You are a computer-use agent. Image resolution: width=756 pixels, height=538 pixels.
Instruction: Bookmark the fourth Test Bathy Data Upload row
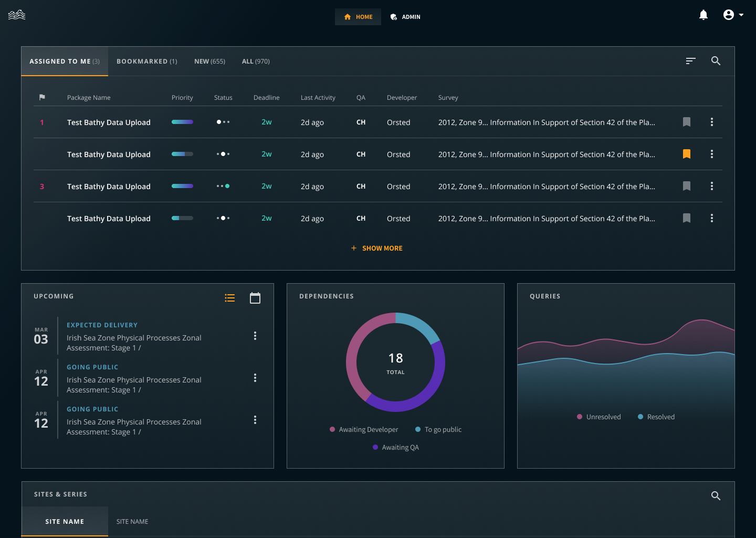[686, 218]
